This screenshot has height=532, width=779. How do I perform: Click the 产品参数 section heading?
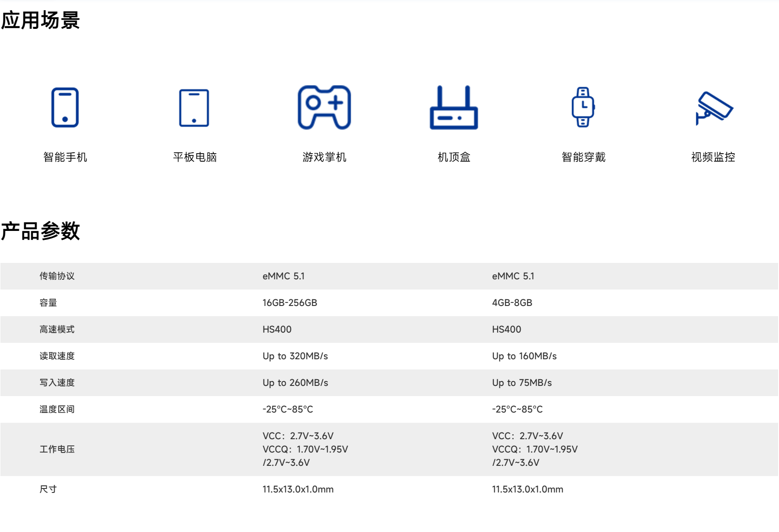(40, 231)
